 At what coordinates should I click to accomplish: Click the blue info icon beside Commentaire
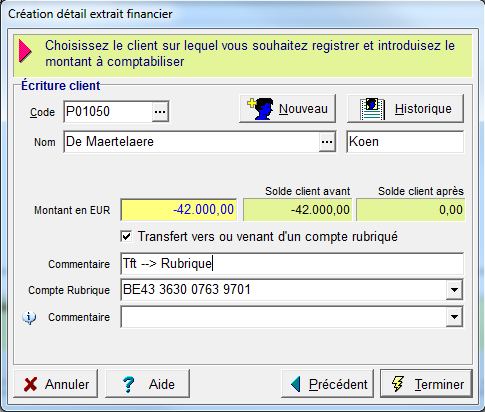tap(29, 317)
